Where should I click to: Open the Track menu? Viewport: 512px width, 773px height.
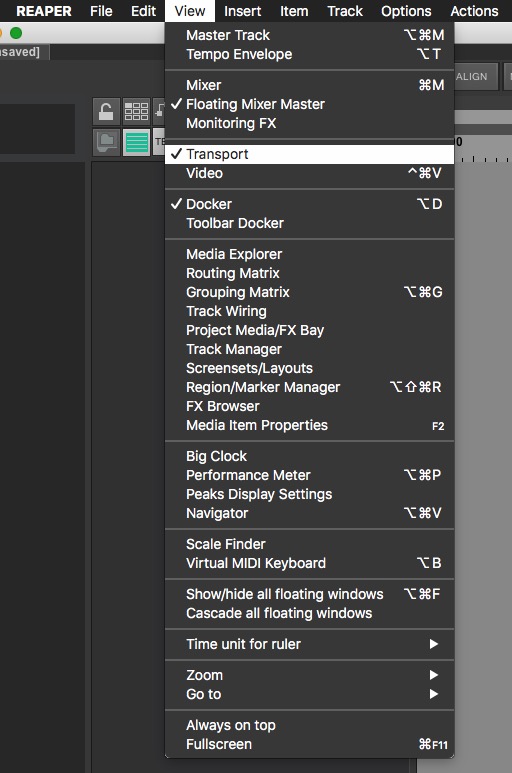[345, 11]
